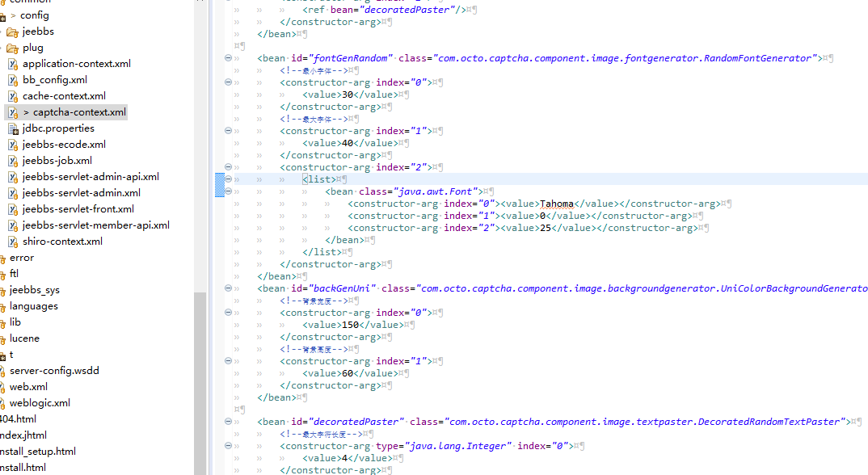The width and height of the screenshot is (868, 475).
Task: Click the jdbc.properties file icon
Action: pos(13,128)
